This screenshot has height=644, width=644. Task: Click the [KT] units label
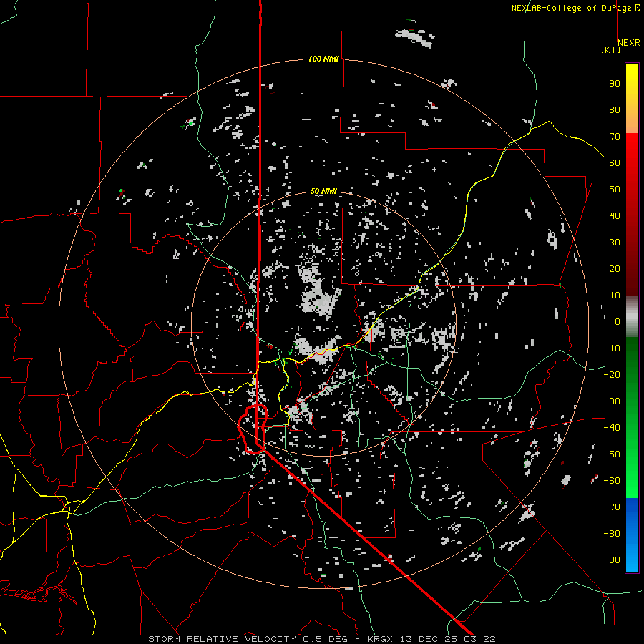click(x=610, y=49)
